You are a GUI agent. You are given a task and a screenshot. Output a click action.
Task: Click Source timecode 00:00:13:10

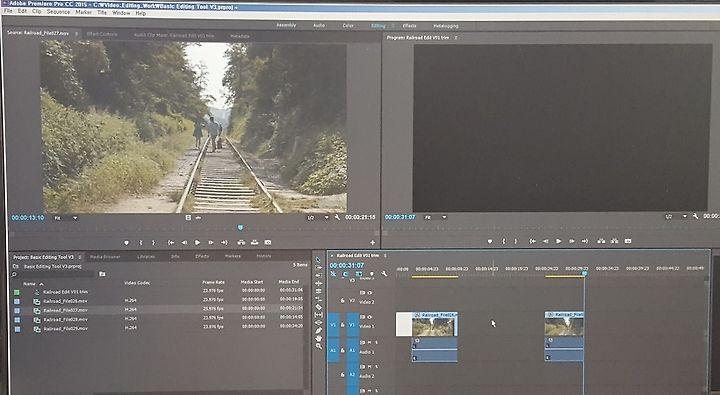click(28, 218)
